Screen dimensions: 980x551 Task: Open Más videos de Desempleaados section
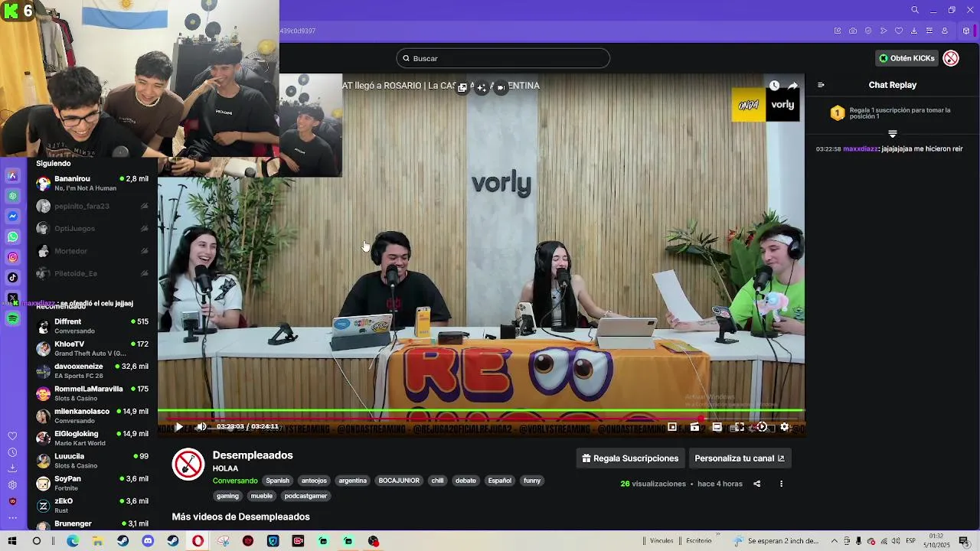[240, 517]
